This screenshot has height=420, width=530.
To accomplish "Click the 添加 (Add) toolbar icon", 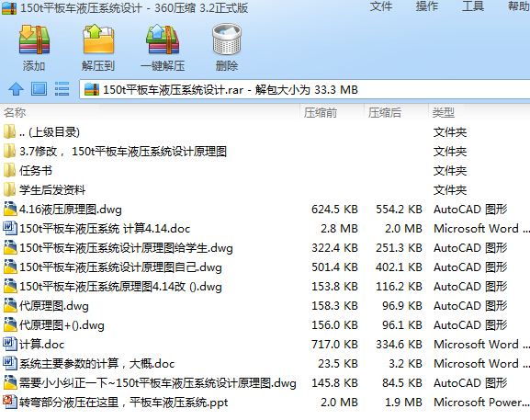I will click(34, 40).
